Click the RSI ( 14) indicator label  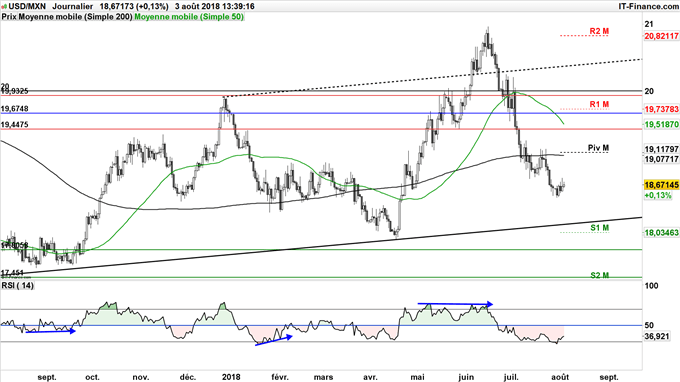click(x=18, y=286)
